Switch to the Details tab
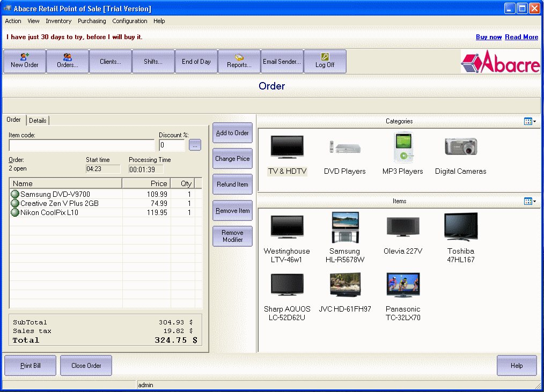Viewport: 544px width, 392px height. coord(38,120)
